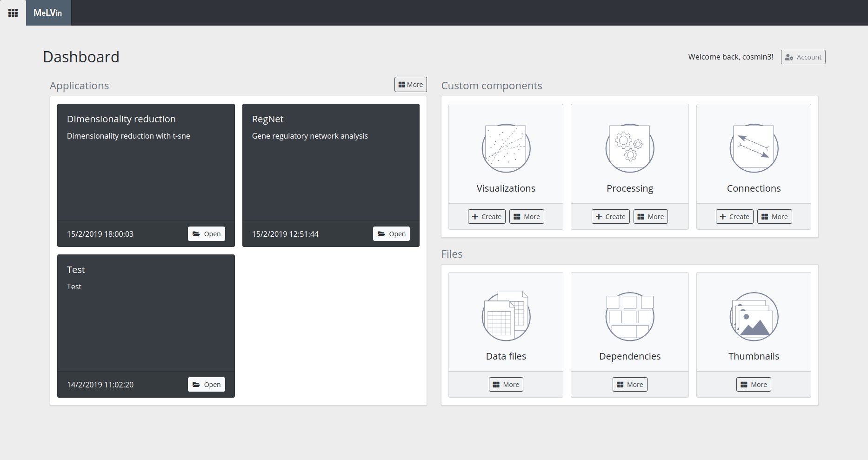The image size is (868, 460).
Task: Create a new Connections component
Action: click(734, 217)
